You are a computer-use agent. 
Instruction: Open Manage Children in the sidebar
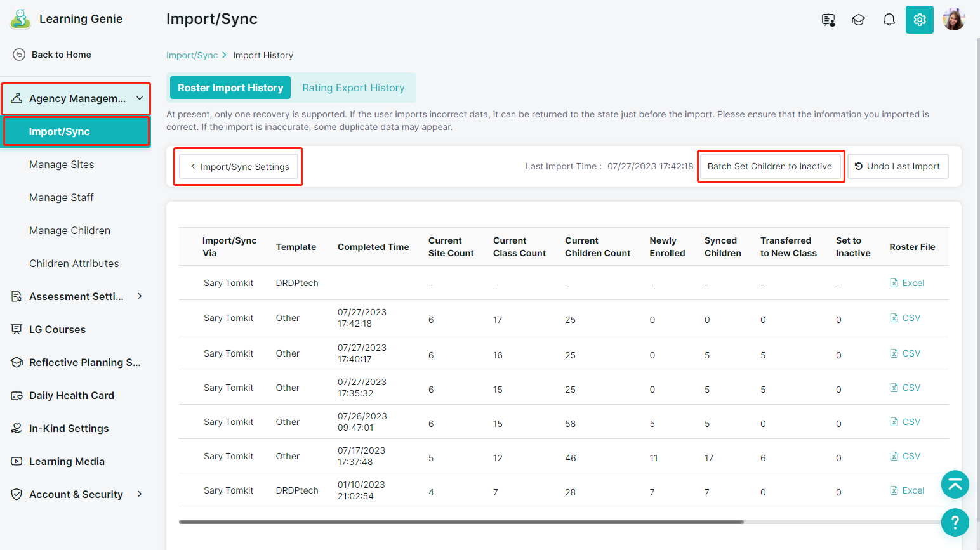(70, 230)
